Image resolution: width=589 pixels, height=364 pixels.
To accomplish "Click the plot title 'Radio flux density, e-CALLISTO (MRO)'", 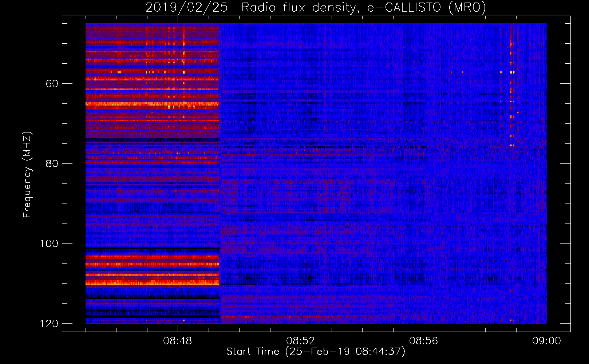I will 364,7.
